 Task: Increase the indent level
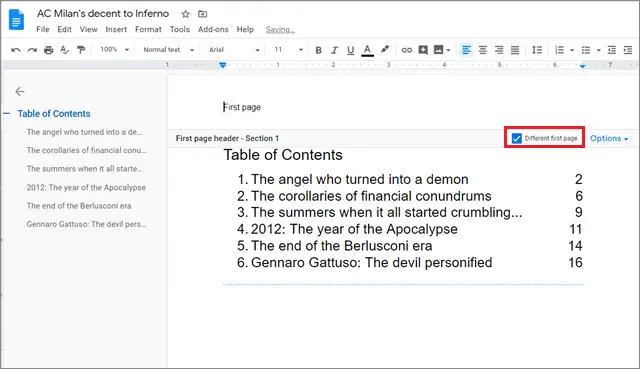tap(628, 50)
